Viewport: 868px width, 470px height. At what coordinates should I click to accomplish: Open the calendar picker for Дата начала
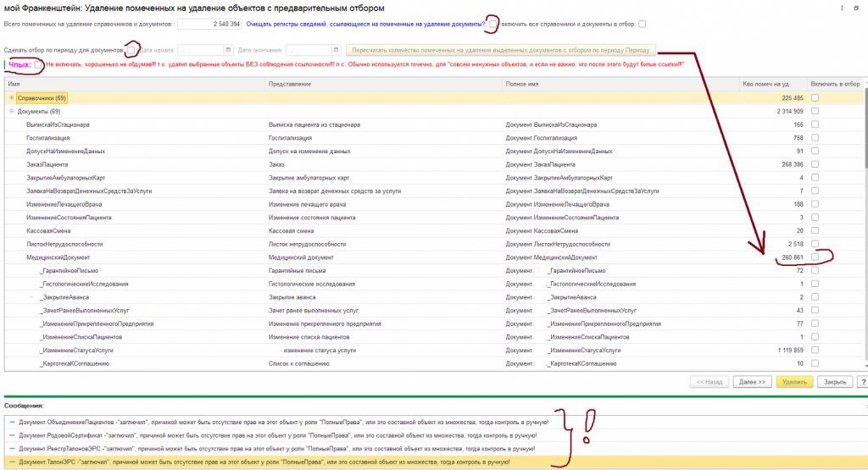point(227,50)
